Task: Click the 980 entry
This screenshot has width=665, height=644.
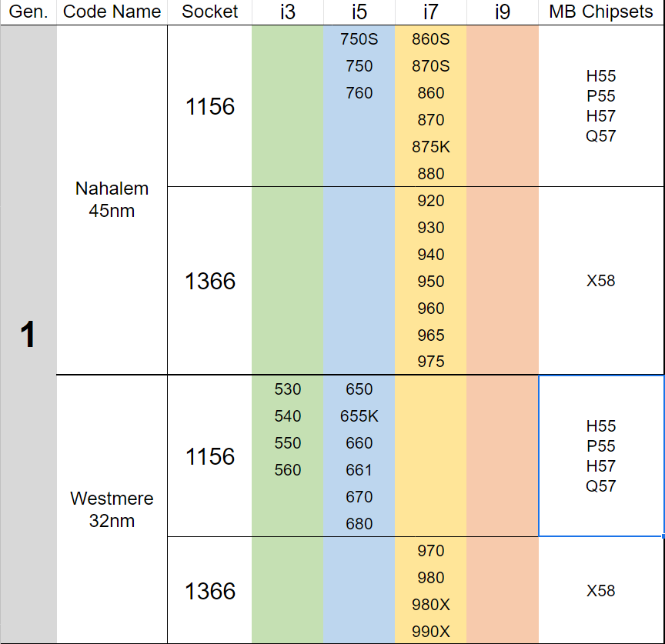Action: (431, 577)
